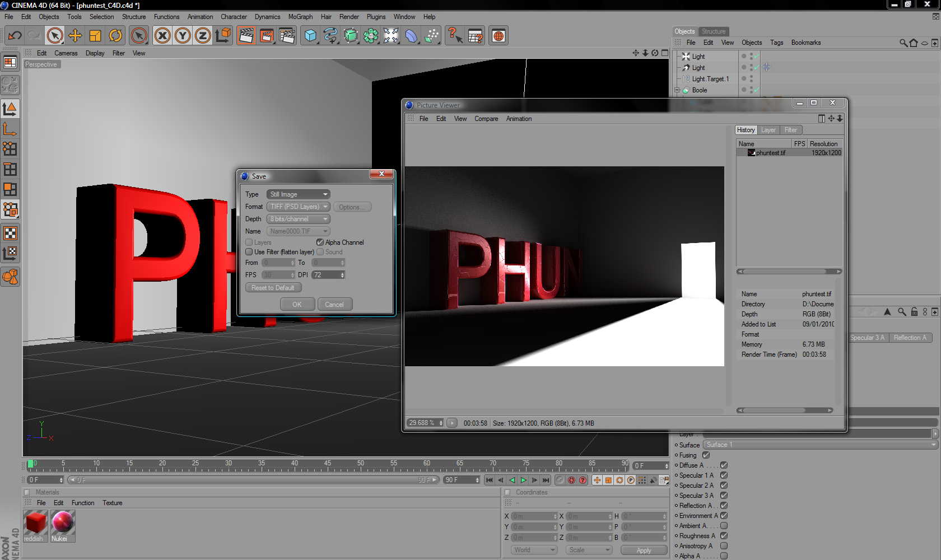Select Polygons mode in left palette
941x560 pixels.
pyautogui.click(x=10, y=189)
